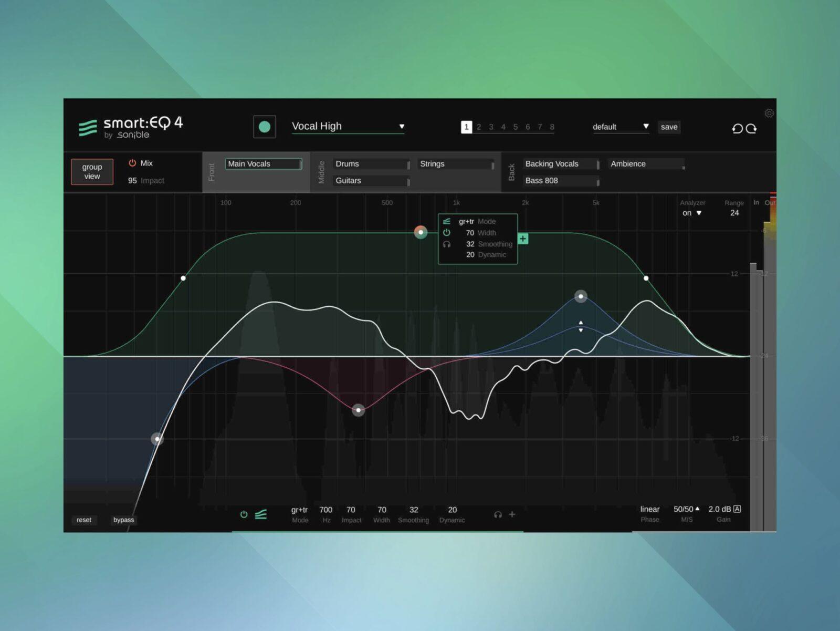Click the headphone solo icon near band popup
The width and height of the screenshot is (840, 631).
[x=447, y=244]
